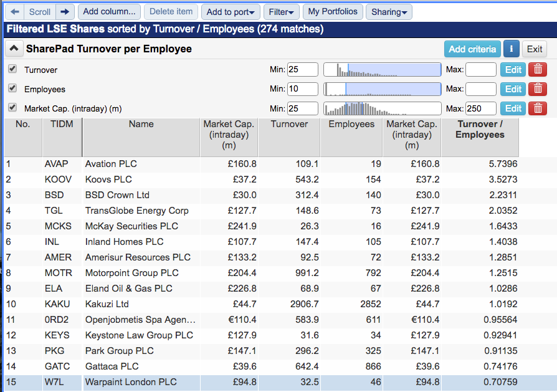The width and height of the screenshot is (557, 392).
Task: Select the Kakuzi Ltd row name
Action: click(107, 304)
